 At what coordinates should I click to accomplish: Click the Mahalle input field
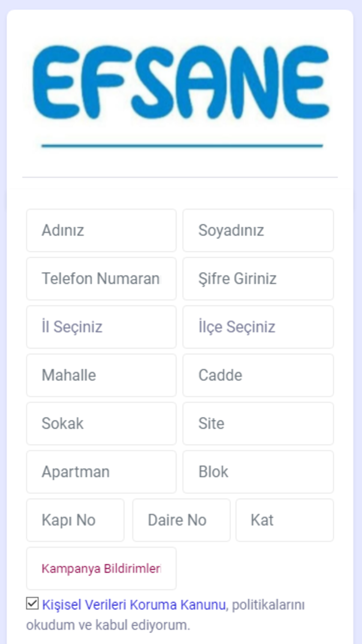pyautogui.click(x=101, y=375)
